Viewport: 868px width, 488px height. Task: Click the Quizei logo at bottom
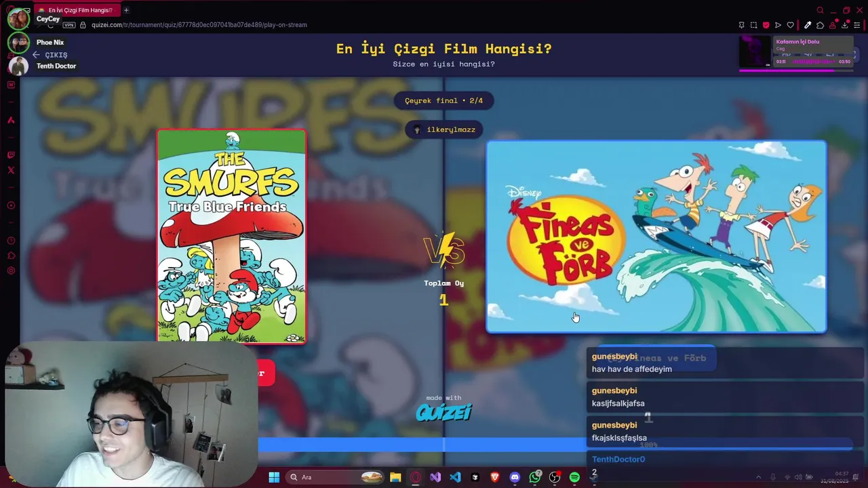click(x=443, y=412)
